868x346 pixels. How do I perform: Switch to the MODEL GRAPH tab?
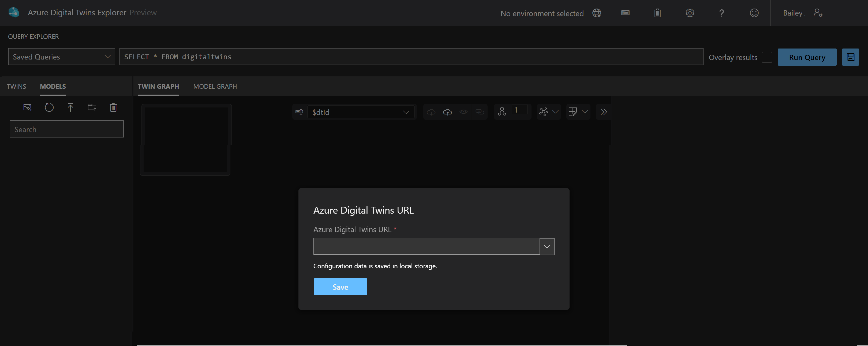point(215,86)
